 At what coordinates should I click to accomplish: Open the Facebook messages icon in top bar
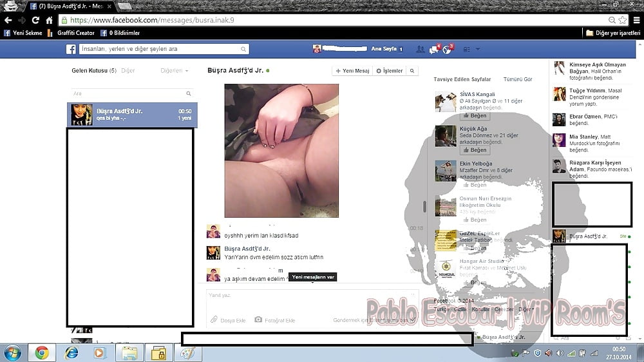tap(434, 49)
